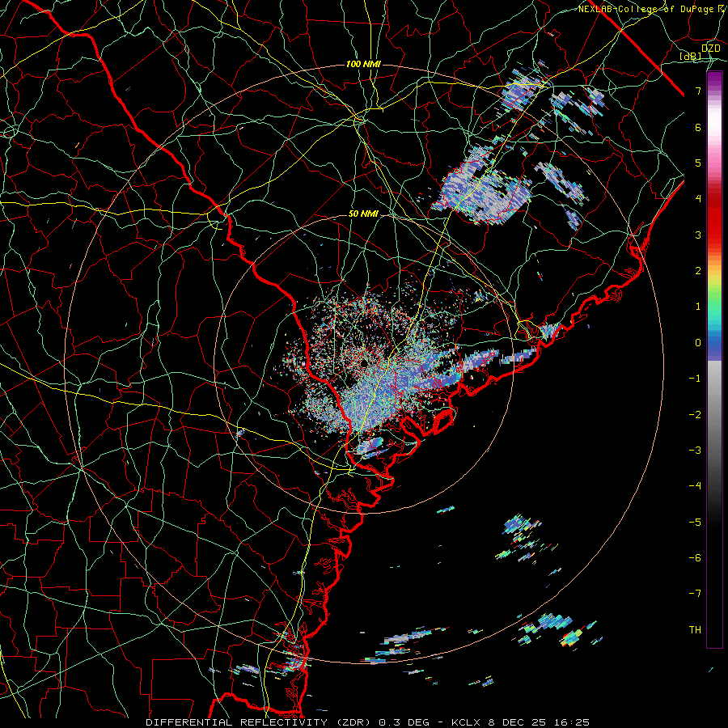The width and height of the screenshot is (728, 728).
Task: Click the "7" value on the dB scale
Action: point(698,91)
